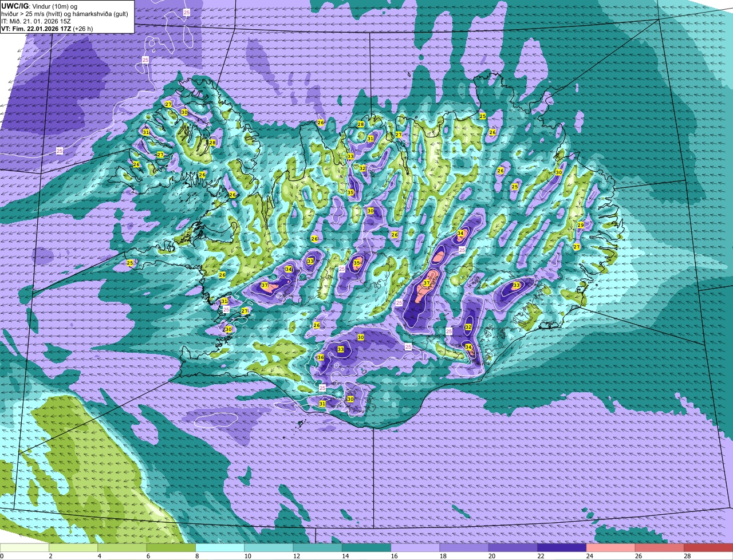Select the 8–10 m/s pale cyan legend swatch
Viewport: 733px width, 560px height.
(220, 548)
